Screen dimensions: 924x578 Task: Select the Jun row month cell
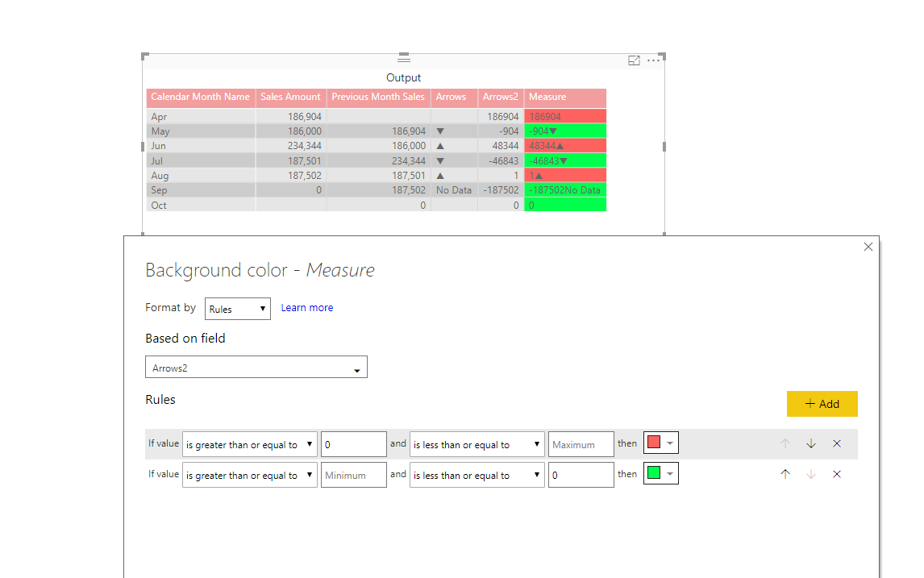click(200, 146)
